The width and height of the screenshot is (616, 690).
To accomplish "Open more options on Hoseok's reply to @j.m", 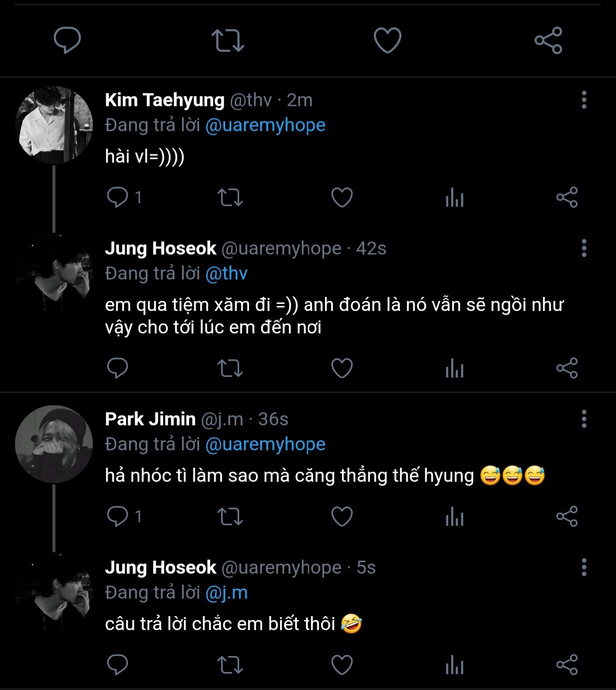I will (x=584, y=567).
